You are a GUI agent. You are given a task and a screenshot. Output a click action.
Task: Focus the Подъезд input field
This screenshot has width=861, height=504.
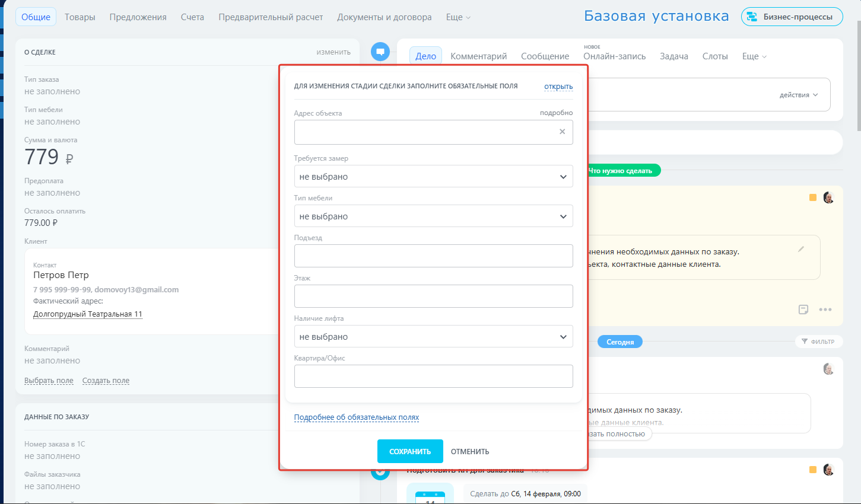tap(434, 256)
